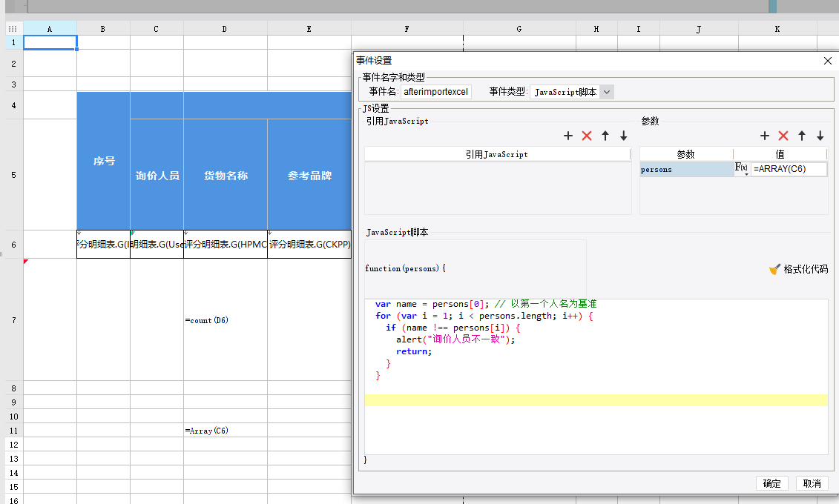This screenshot has height=504, width=839.
Task: Select the =Array(C6) cell
Action: click(226, 431)
